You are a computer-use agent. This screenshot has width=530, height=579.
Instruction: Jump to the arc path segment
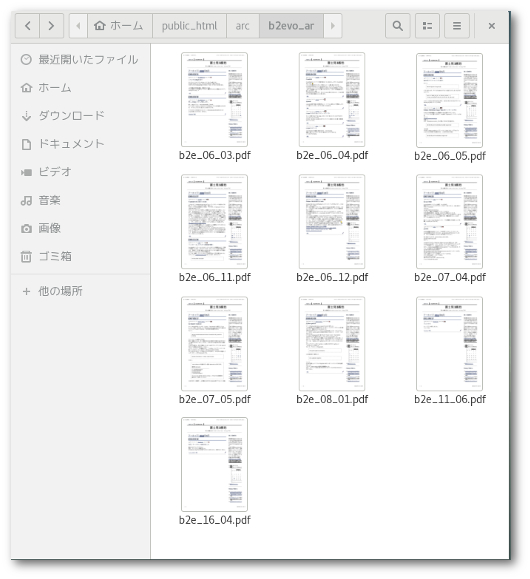pos(243,26)
